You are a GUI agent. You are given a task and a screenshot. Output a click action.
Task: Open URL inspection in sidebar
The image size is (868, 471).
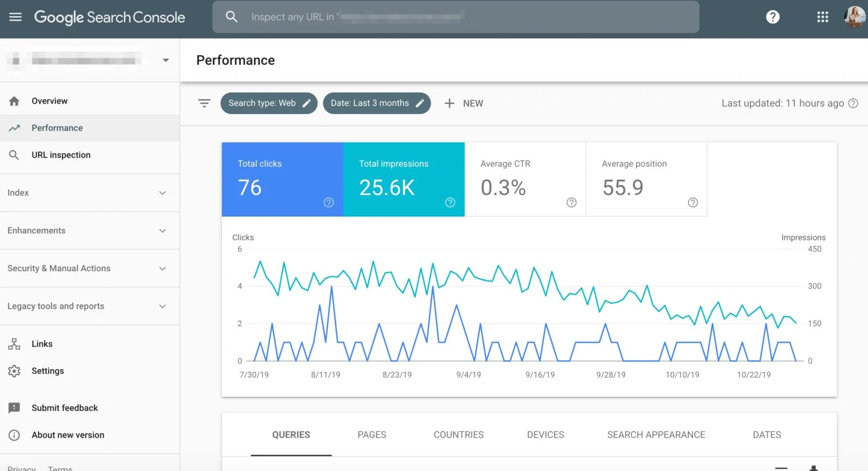[x=61, y=155]
